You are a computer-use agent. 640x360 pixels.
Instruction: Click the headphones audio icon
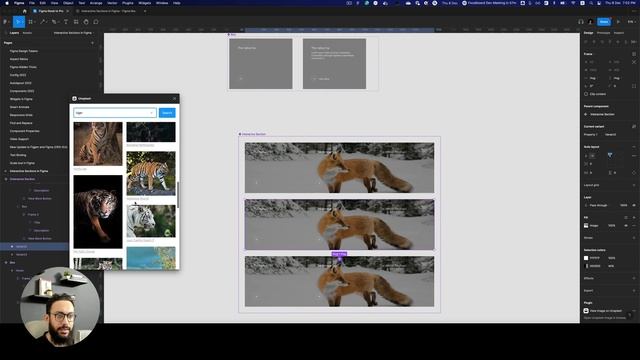(x=581, y=22)
